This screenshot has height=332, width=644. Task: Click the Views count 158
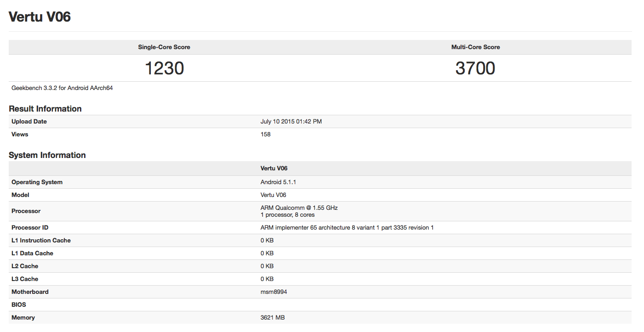click(x=266, y=135)
